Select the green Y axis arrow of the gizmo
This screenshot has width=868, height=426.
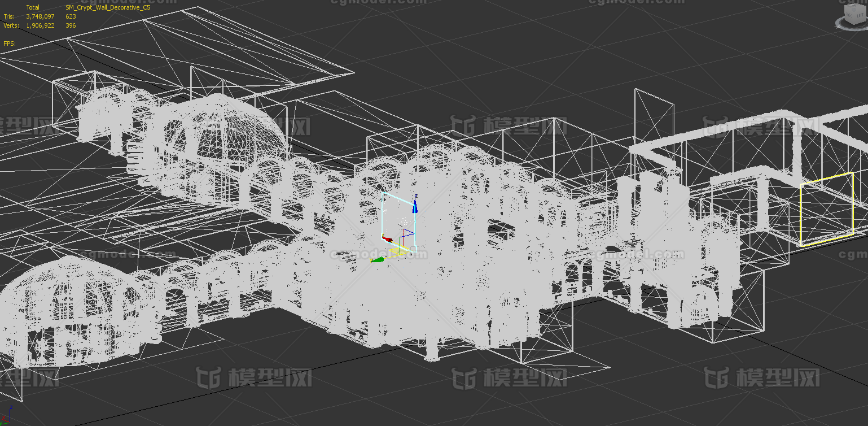378,260
